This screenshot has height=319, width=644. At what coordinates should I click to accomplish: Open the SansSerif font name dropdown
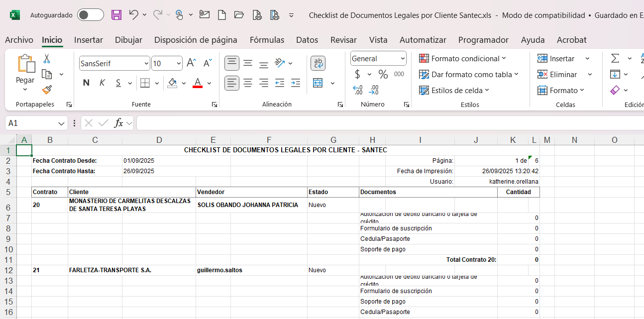click(x=146, y=64)
